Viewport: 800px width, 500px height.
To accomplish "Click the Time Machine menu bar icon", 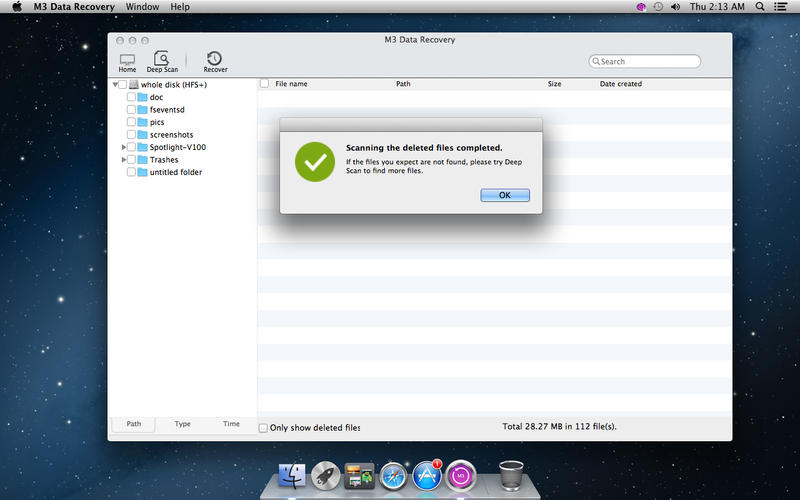I will point(658,7).
